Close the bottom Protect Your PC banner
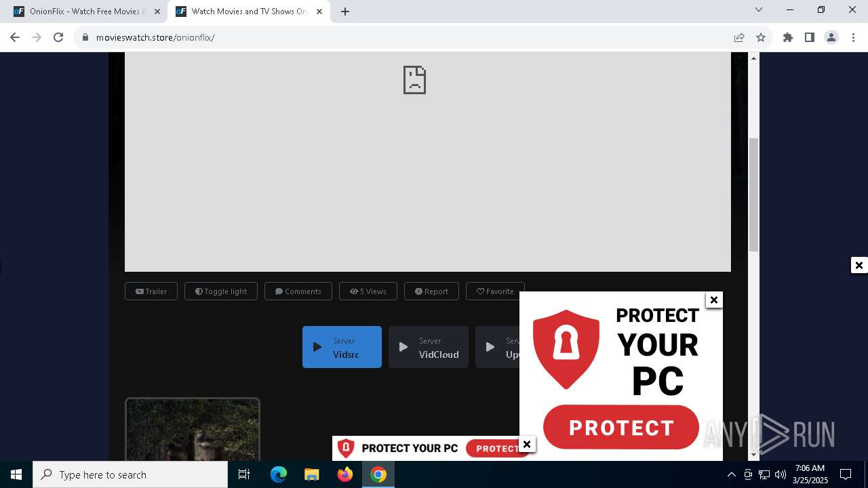The height and width of the screenshot is (488, 868). click(x=527, y=445)
